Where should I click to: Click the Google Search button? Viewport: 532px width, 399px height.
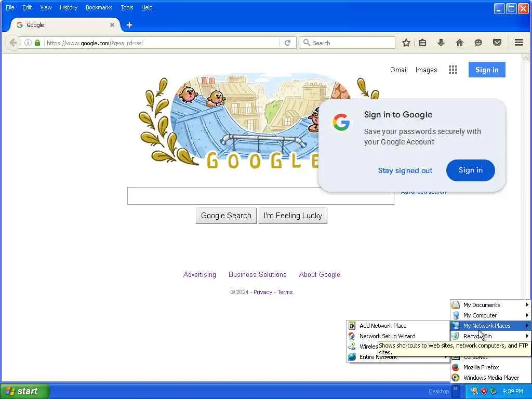226,216
